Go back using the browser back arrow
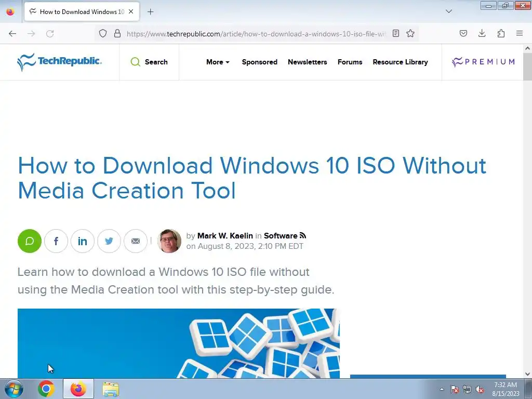This screenshot has height=399, width=532. click(x=12, y=34)
